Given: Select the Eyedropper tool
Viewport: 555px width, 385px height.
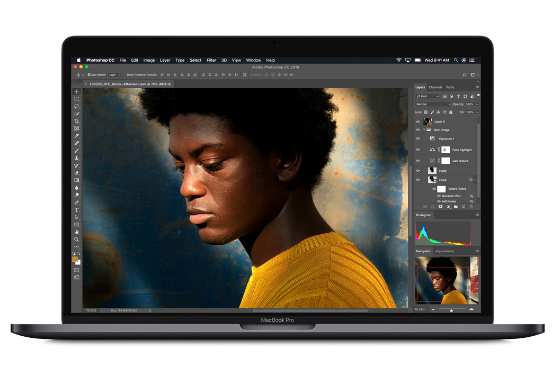Looking at the screenshot, I should click(77, 136).
